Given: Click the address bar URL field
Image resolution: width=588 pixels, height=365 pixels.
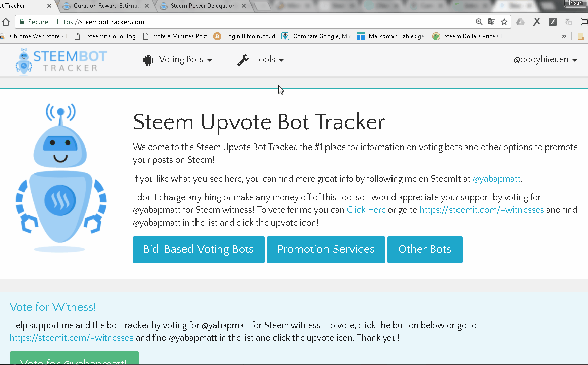Looking at the screenshot, I should coord(263,22).
